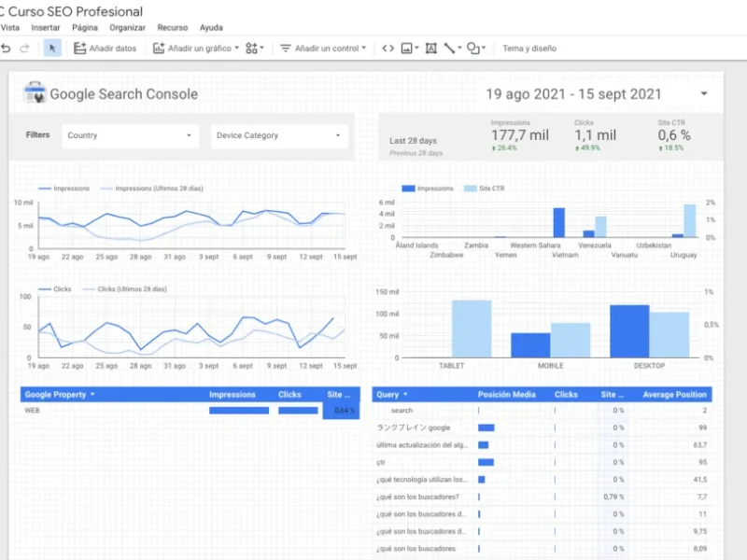747x560 pixels.
Task: Click the Filters label
Action: click(x=37, y=134)
